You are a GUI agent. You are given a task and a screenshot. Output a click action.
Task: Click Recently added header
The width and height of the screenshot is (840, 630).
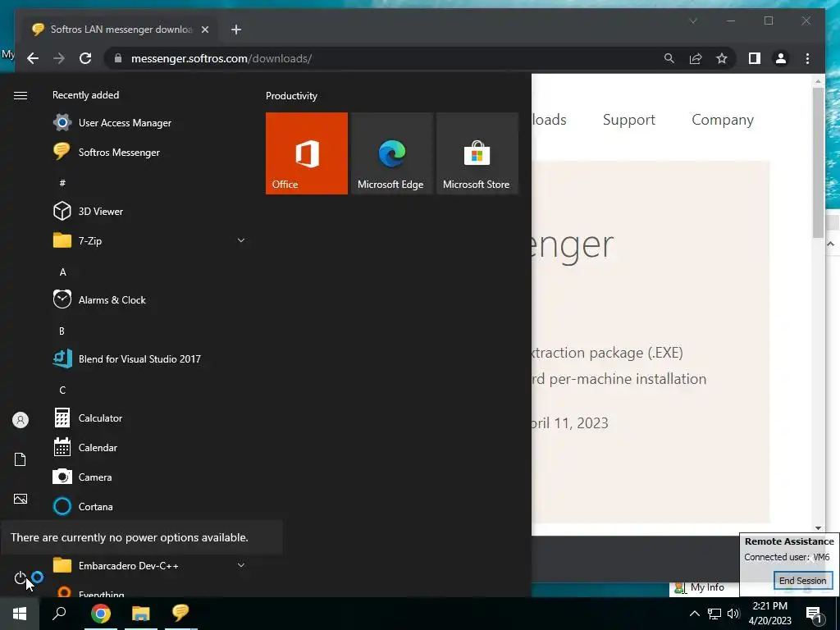pos(85,95)
